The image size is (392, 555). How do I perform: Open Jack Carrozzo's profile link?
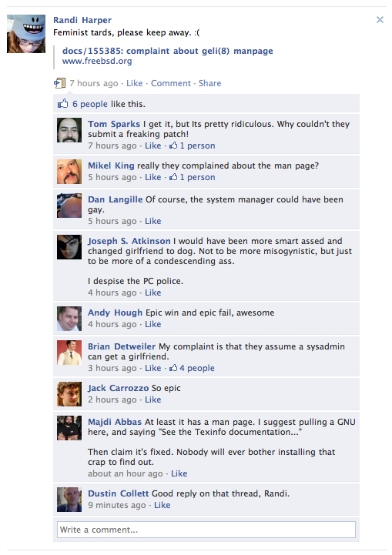coord(119,388)
